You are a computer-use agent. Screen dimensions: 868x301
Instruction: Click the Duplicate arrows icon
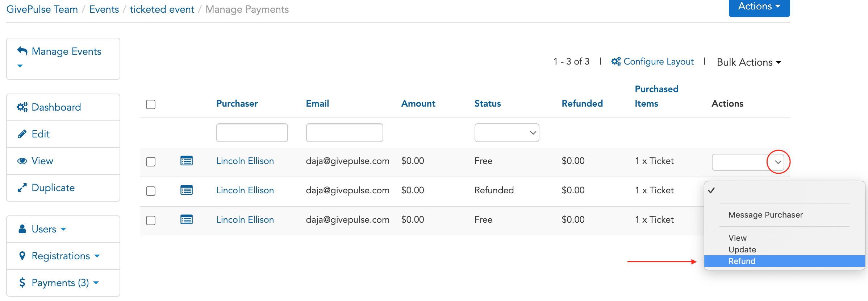point(22,187)
